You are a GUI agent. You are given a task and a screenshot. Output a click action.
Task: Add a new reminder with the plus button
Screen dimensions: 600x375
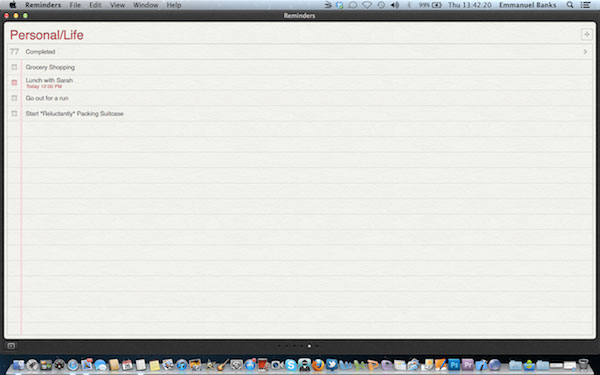[x=586, y=34]
